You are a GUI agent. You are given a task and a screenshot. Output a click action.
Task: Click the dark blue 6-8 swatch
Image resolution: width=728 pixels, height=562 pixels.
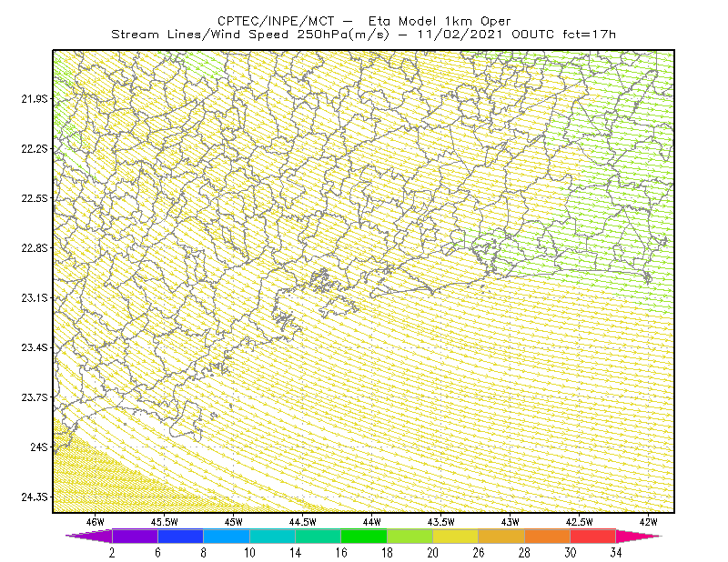180,536
